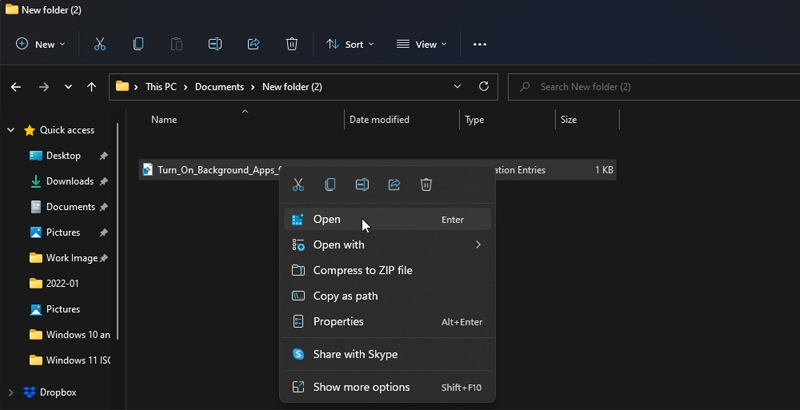Click the Paste icon in the top toolbar

[177, 44]
